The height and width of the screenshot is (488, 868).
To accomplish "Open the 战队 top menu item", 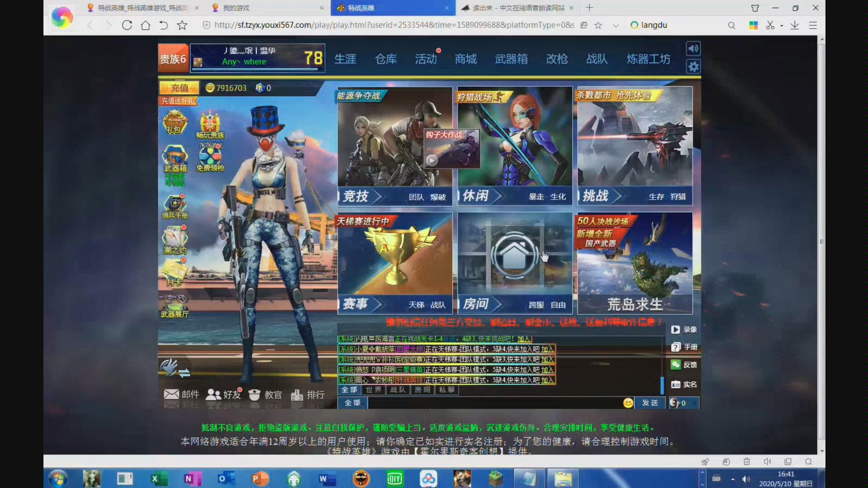I will (597, 59).
